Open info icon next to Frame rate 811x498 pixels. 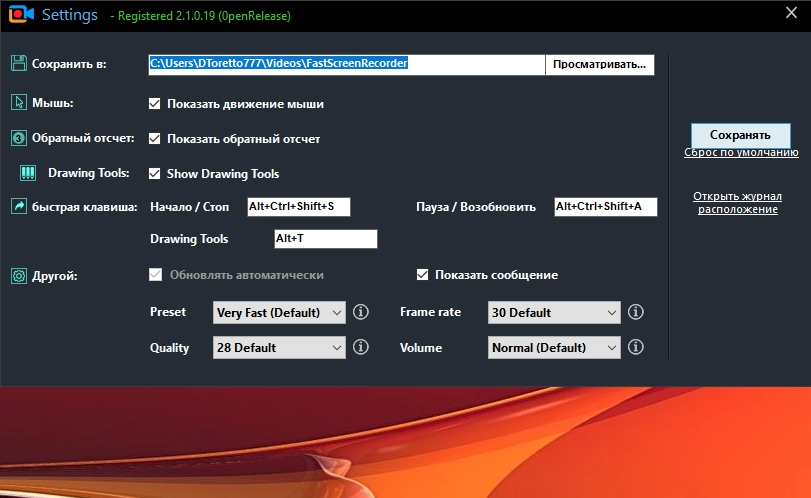636,312
